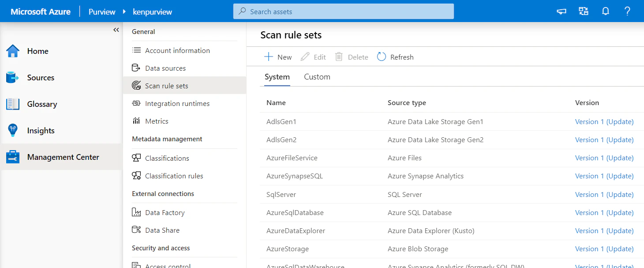The height and width of the screenshot is (268, 644).
Task: Open Version 1 (Update) for AdlsGen2
Action: click(x=604, y=140)
